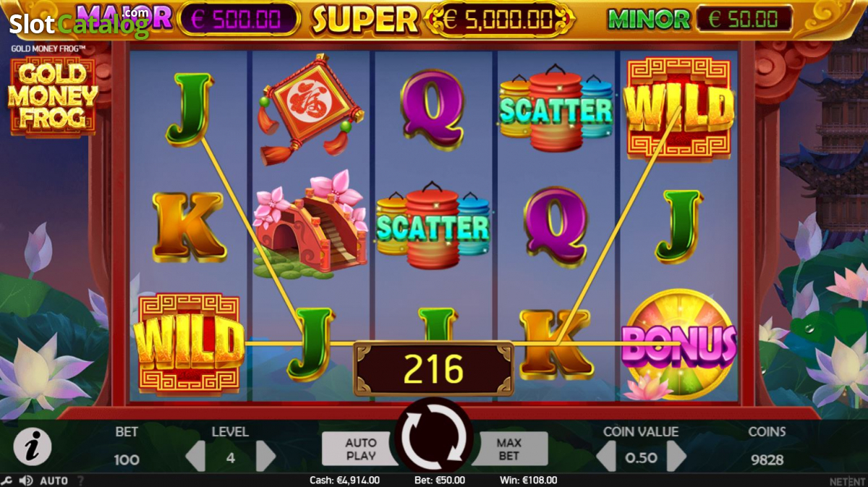Viewport: 868px width, 487px height.
Task: Click the Wild symbol on reel one
Action: 190,343
